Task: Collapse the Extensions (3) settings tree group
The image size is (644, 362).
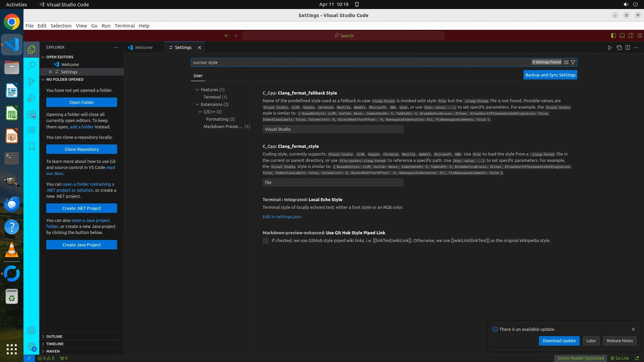Action: click(x=197, y=104)
